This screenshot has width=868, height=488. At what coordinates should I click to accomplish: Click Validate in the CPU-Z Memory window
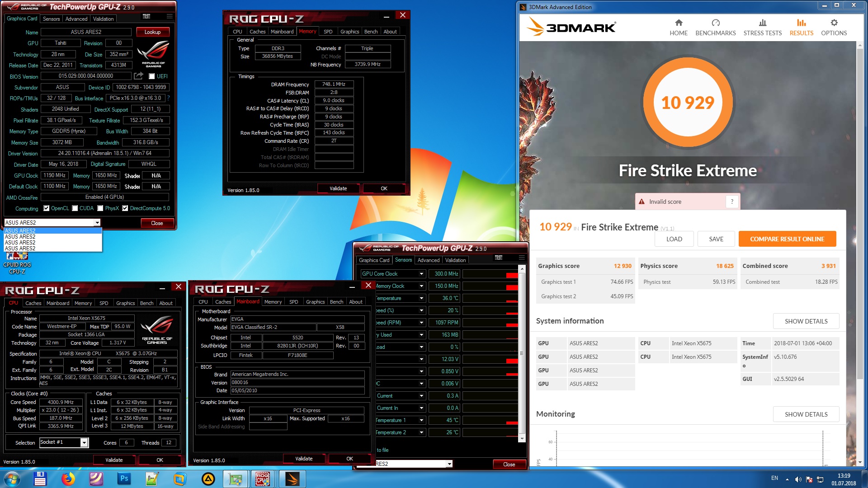click(338, 188)
